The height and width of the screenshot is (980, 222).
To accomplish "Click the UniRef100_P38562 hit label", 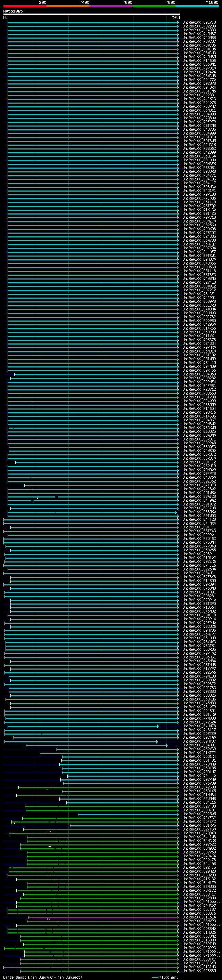I will coord(199,148).
